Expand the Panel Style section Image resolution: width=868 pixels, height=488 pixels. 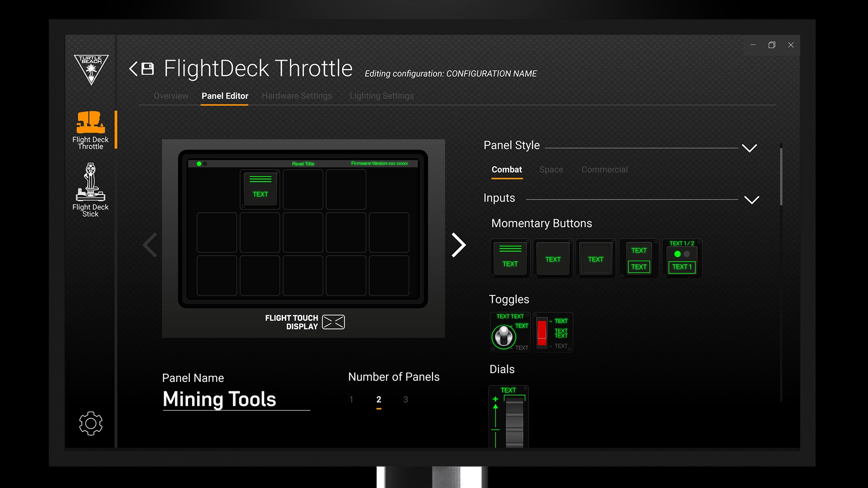[750, 148]
